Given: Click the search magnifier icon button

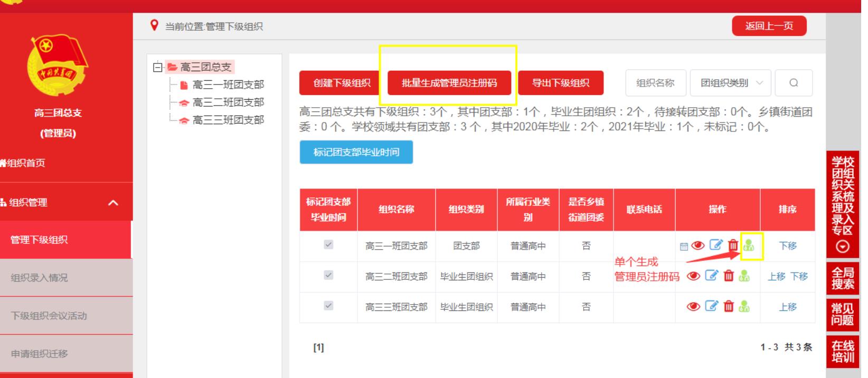Looking at the screenshot, I should (x=794, y=83).
